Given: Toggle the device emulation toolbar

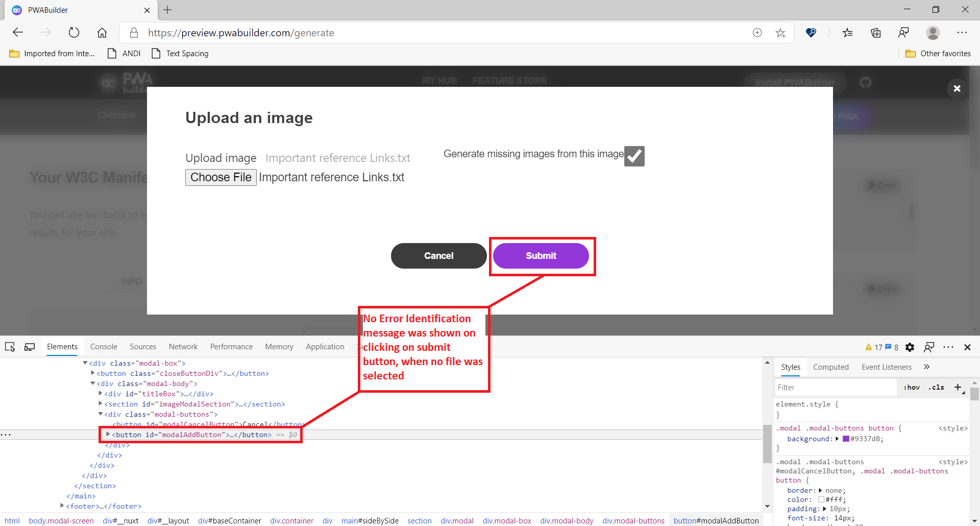Looking at the screenshot, I should pyautogui.click(x=29, y=347).
